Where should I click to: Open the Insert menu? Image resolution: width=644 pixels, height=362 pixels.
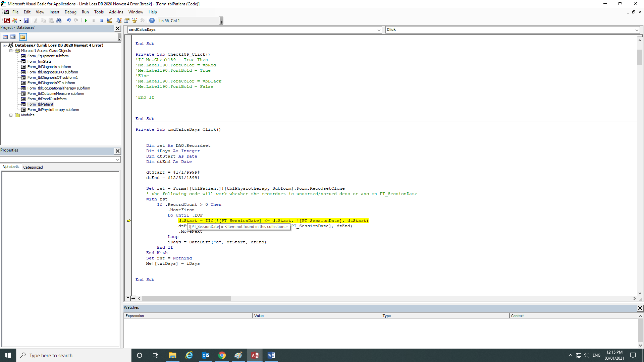click(x=54, y=12)
